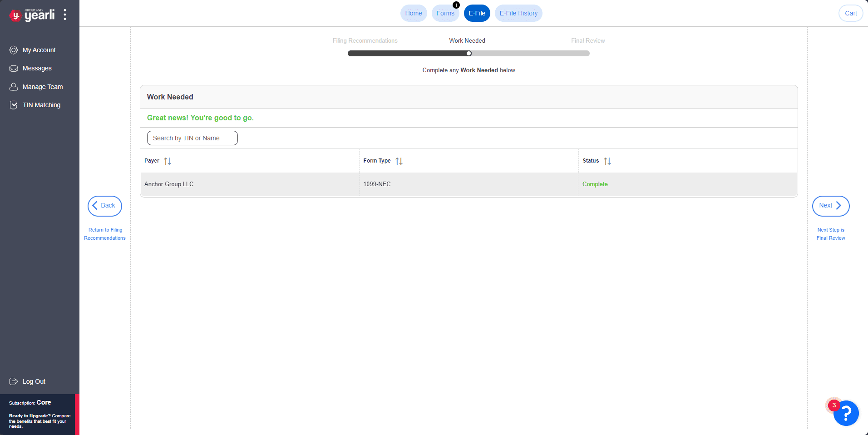868x435 pixels.
Task: Open My Account from the sidebar
Action: click(39, 50)
